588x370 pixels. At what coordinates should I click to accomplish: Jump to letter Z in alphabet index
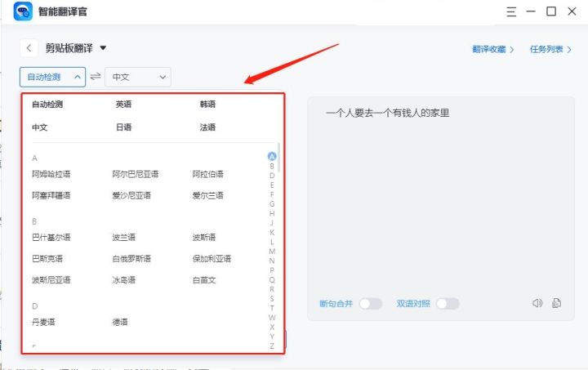click(272, 345)
